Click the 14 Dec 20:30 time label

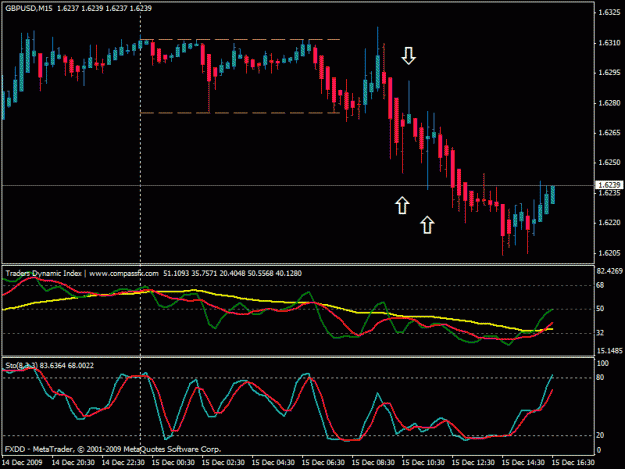(x=73, y=463)
